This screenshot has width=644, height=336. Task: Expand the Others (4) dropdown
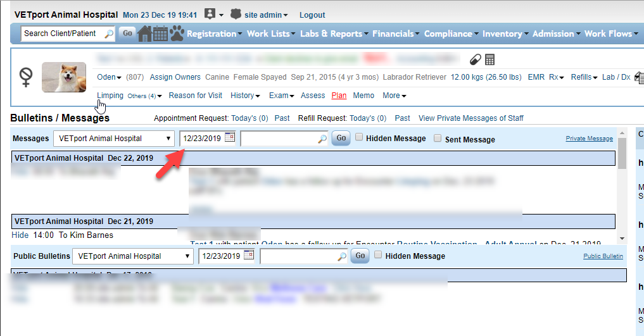coord(144,96)
